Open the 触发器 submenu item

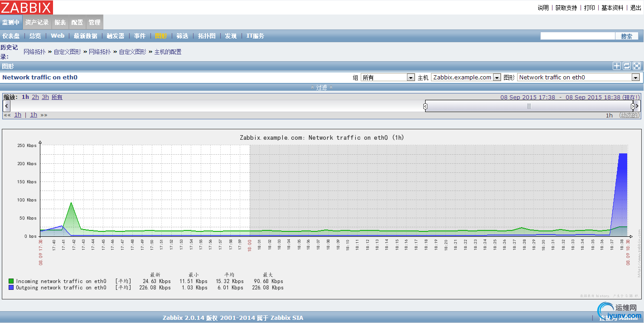click(x=116, y=36)
